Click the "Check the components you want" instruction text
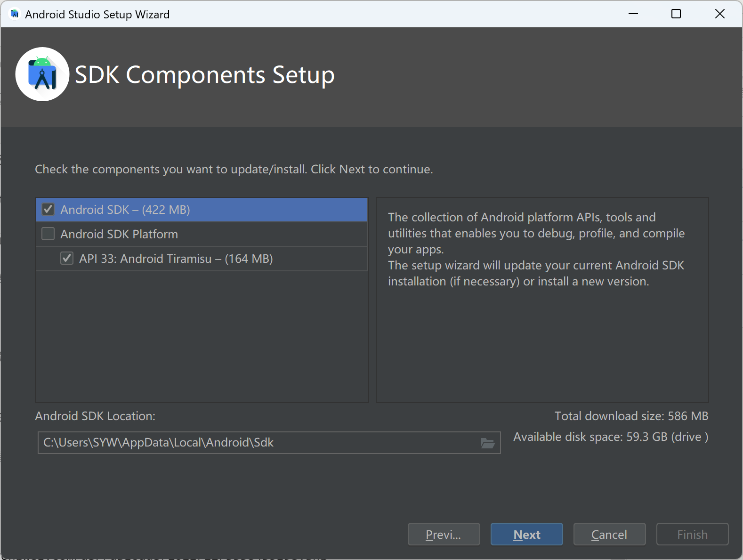743x560 pixels. [x=234, y=169]
